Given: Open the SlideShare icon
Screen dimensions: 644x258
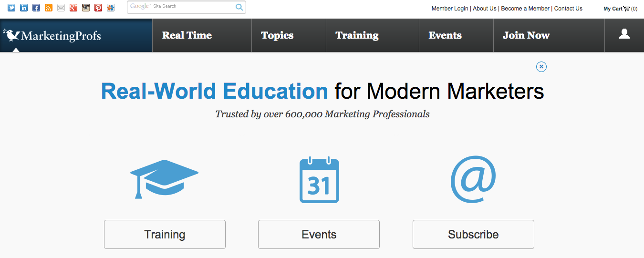Looking at the screenshot, I should click(111, 8).
